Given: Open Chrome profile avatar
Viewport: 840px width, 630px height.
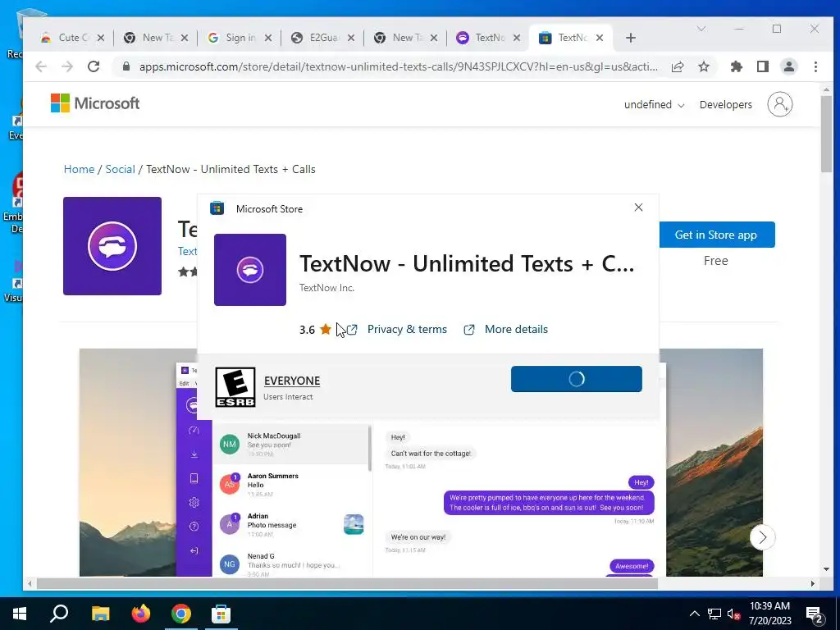Looking at the screenshot, I should 789,66.
